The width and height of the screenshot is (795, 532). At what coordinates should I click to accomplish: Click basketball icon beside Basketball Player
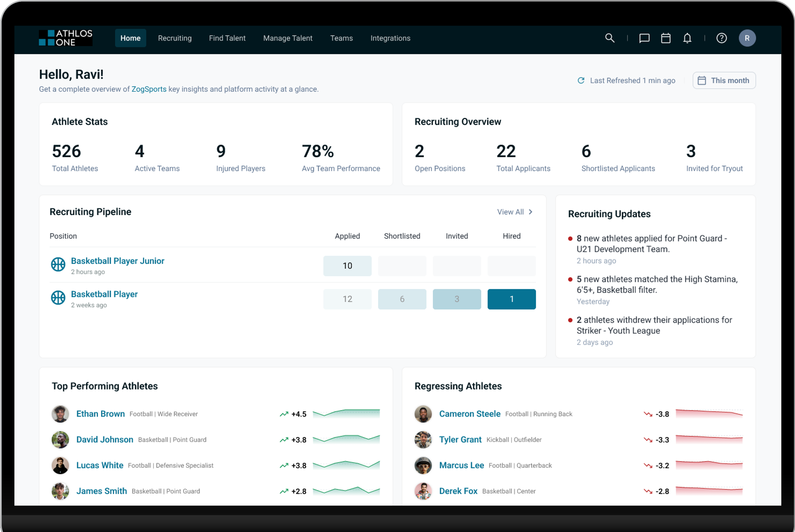point(58,298)
